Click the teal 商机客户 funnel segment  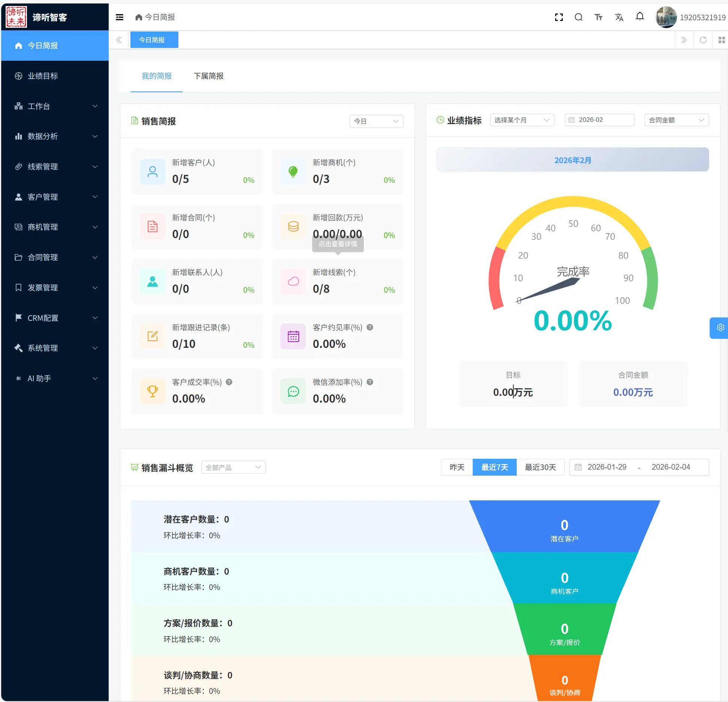(564, 578)
